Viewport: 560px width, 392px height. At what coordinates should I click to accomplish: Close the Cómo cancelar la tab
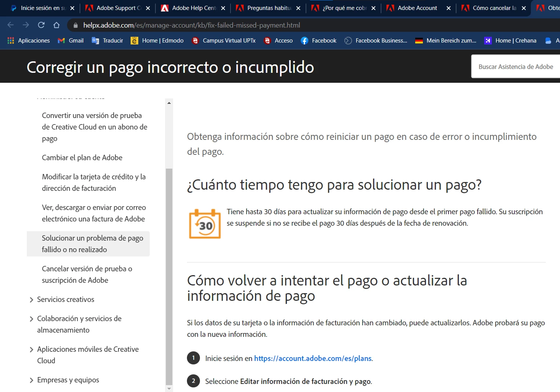coord(524,8)
